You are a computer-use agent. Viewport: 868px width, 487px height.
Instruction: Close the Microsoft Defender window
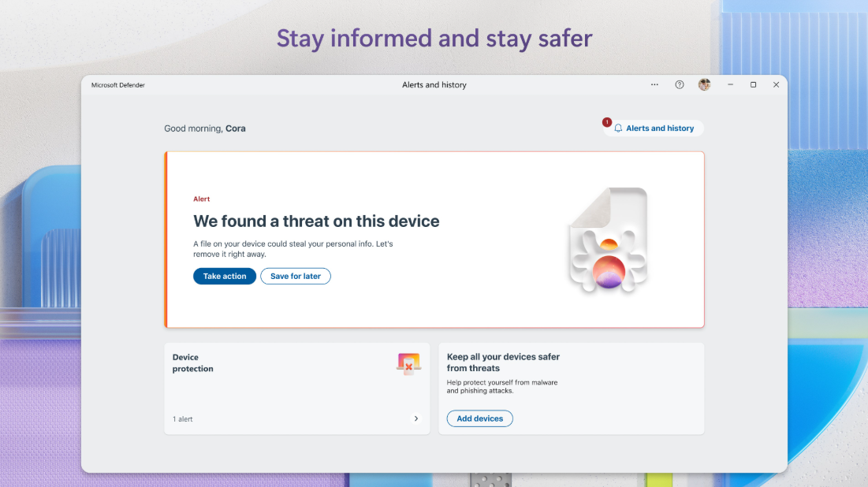pyautogui.click(x=776, y=84)
